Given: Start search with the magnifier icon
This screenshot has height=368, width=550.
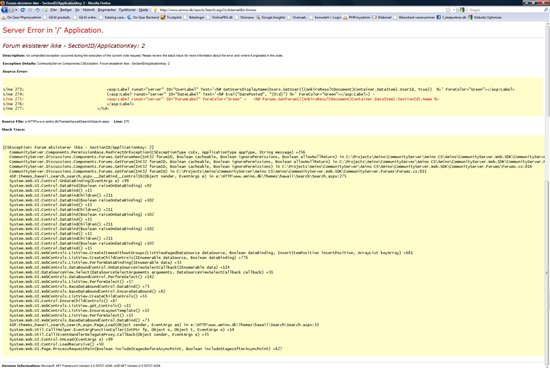Looking at the screenshot, I should tap(546, 10).
